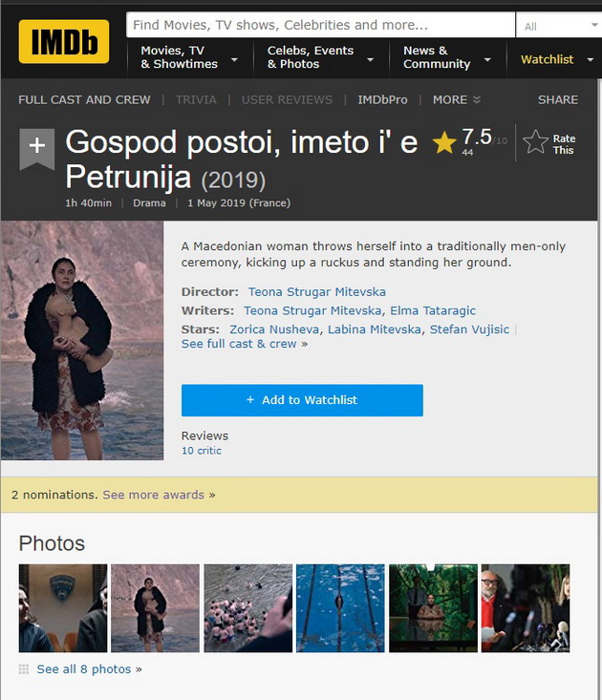Image resolution: width=602 pixels, height=700 pixels.
Task: Click the blue Add to Watchlist button
Action: 302,400
